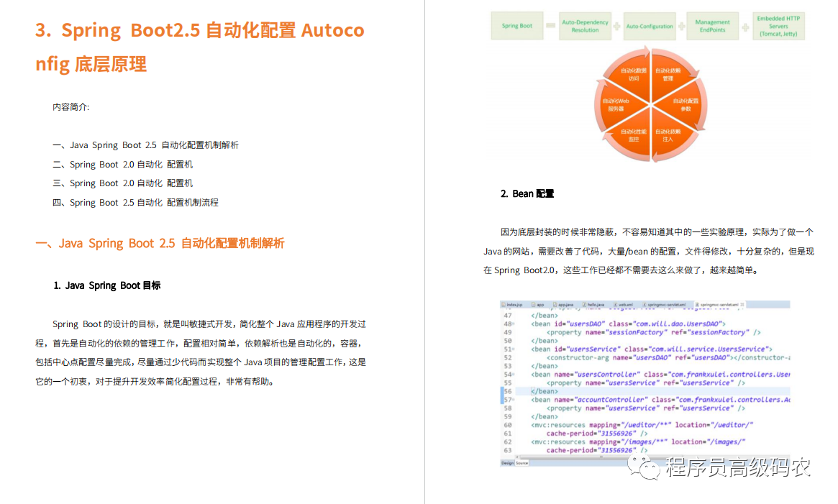Click line number 59 in the code gutter
Screen dimensions: 838x504
(x=507, y=416)
